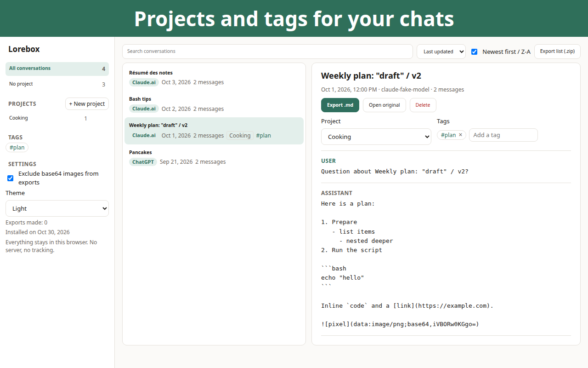The height and width of the screenshot is (368, 588).
Task: Click Export list (.zip) button
Action: pyautogui.click(x=557, y=52)
